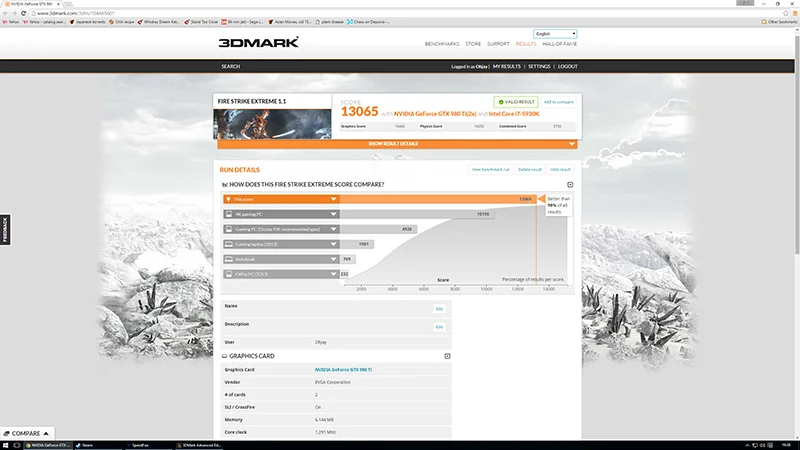The width and height of the screenshot is (800, 450).
Task: Open the Chaos on Deponia bookmark
Action: click(x=368, y=22)
